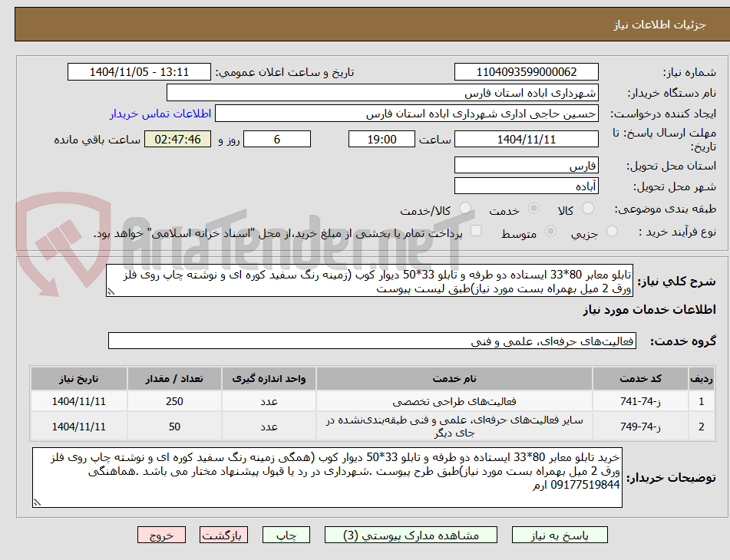Click quantity cell 250
Screen dimensions: 730x560
[x=174, y=401]
